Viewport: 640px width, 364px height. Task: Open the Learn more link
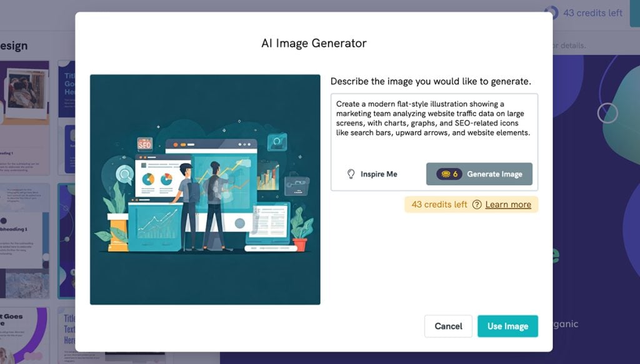tap(507, 205)
